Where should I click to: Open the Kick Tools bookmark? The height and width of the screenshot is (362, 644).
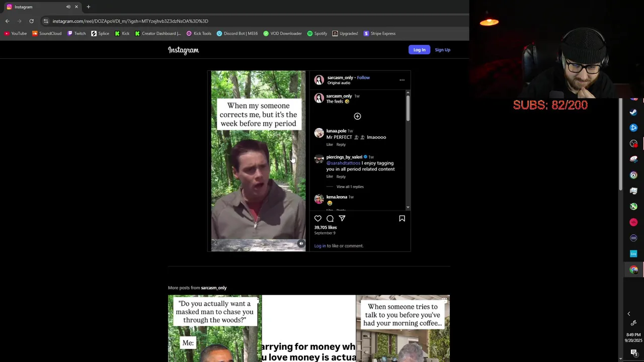click(x=199, y=33)
